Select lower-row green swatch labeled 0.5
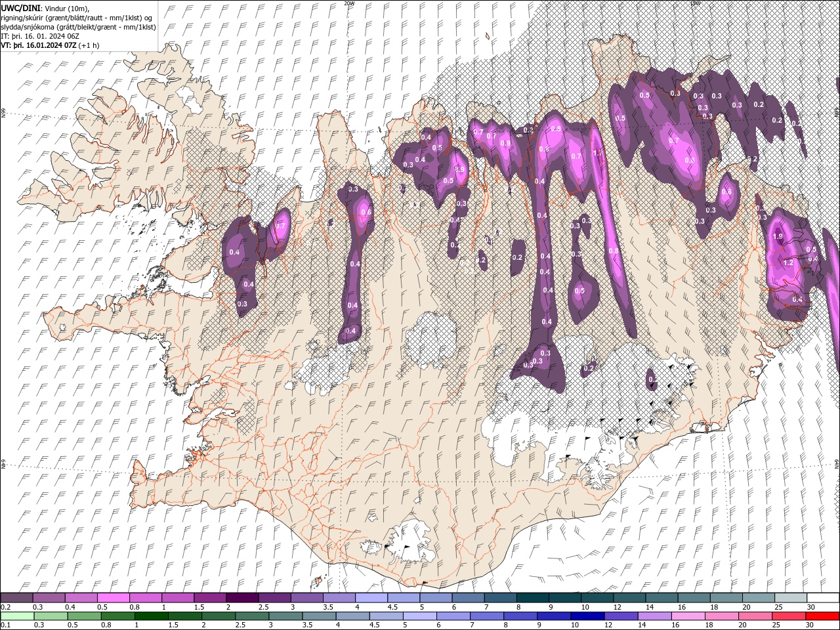 point(84,616)
